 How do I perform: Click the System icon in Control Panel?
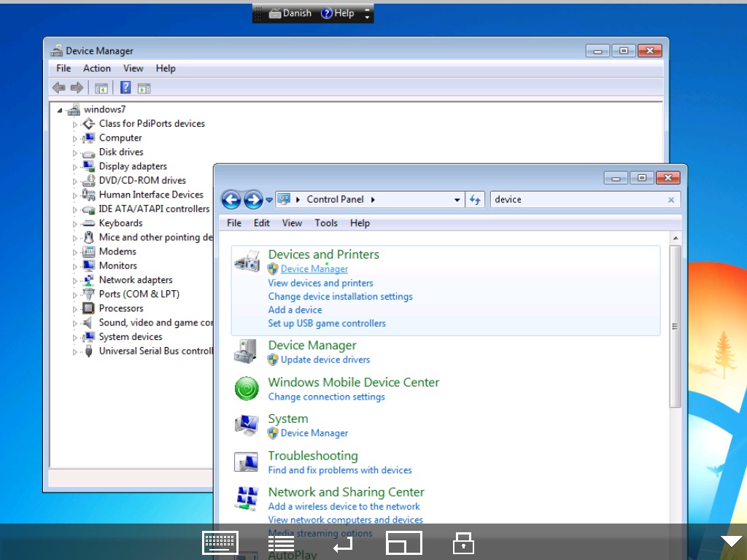click(247, 425)
